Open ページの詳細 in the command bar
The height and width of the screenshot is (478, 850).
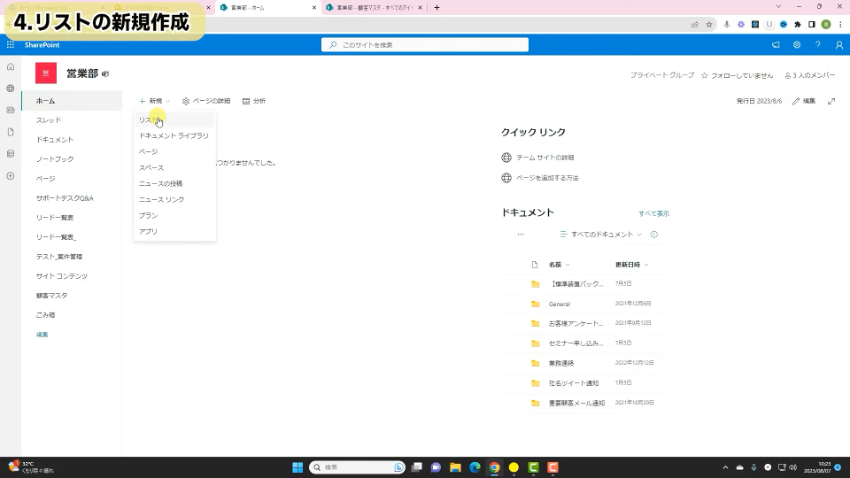point(206,101)
